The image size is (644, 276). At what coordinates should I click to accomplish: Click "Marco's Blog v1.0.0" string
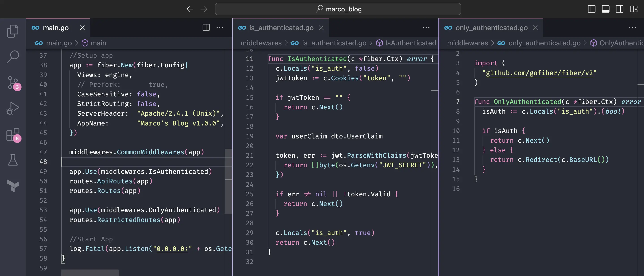coord(178,123)
